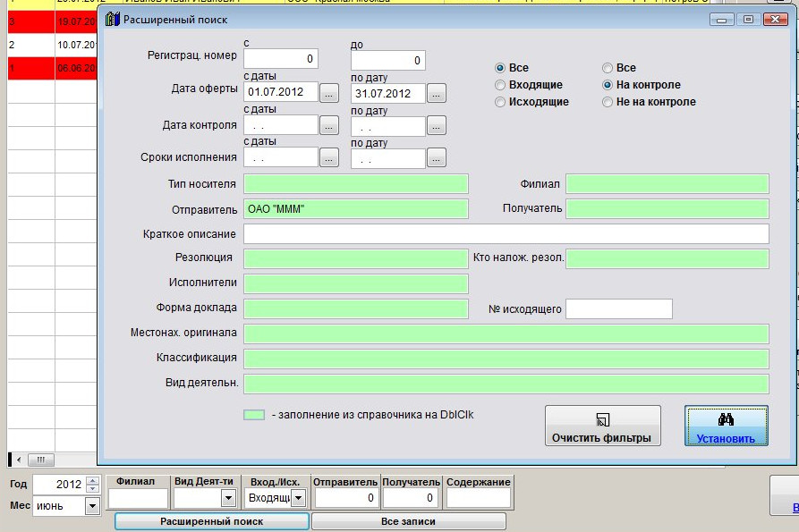Viewport: 799px width, 532px height.
Task: Click the Кто налож. резол. field
Action: pos(667,258)
